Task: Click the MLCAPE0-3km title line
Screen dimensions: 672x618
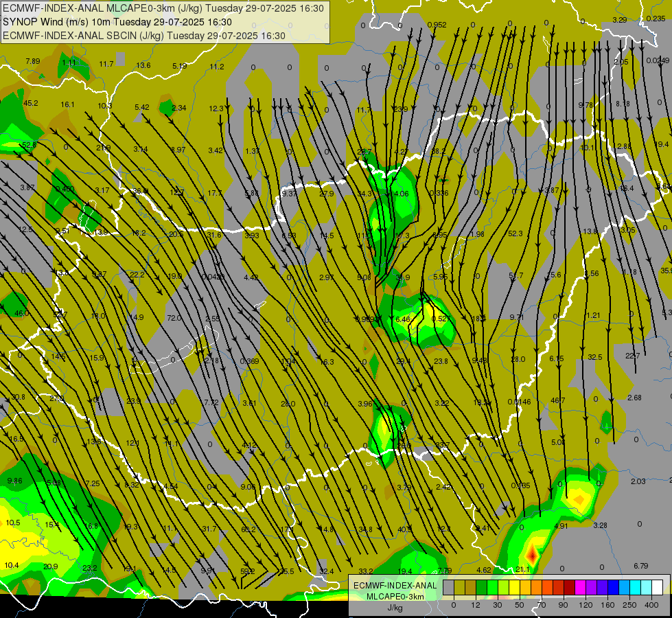Action: click(163, 8)
